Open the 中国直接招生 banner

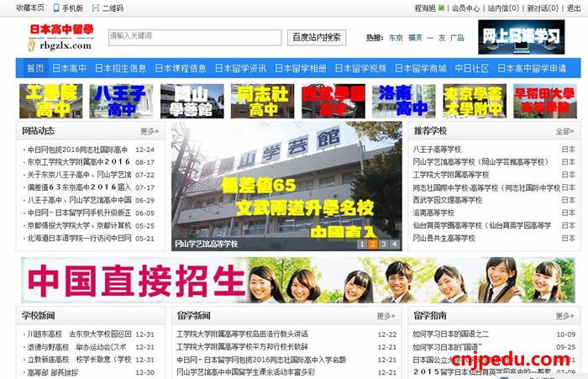tap(298, 280)
